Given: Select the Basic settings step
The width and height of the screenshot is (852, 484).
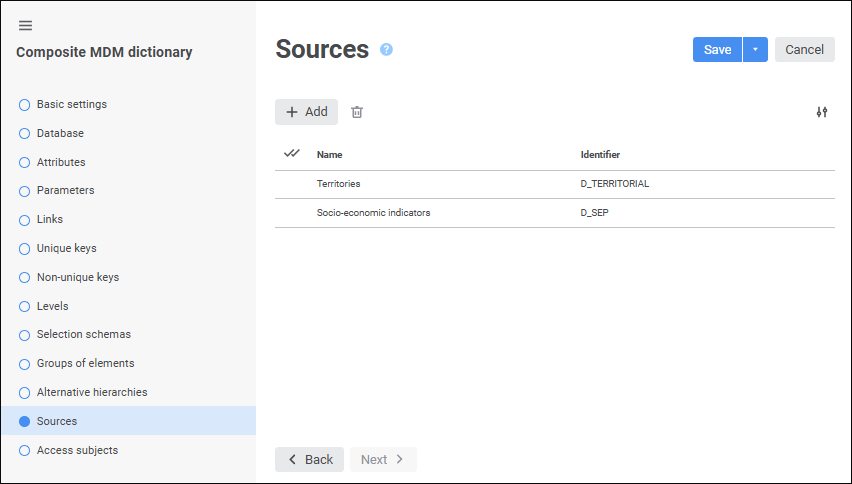Looking at the screenshot, I should point(71,104).
